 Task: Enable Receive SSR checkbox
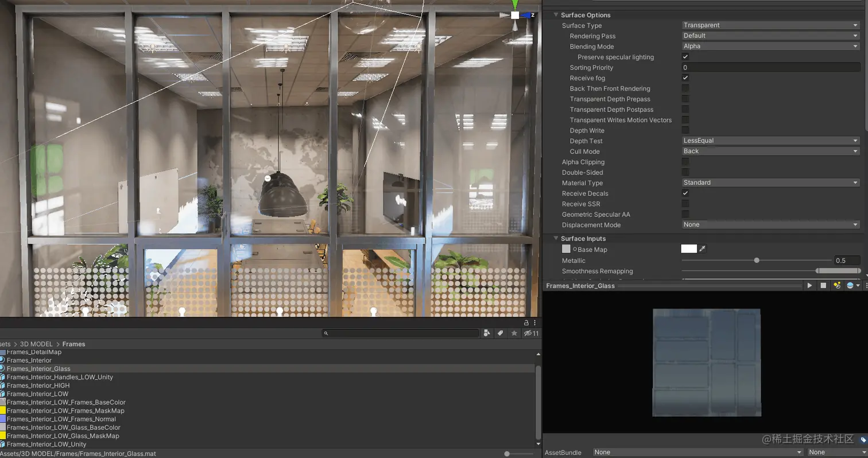pos(685,204)
